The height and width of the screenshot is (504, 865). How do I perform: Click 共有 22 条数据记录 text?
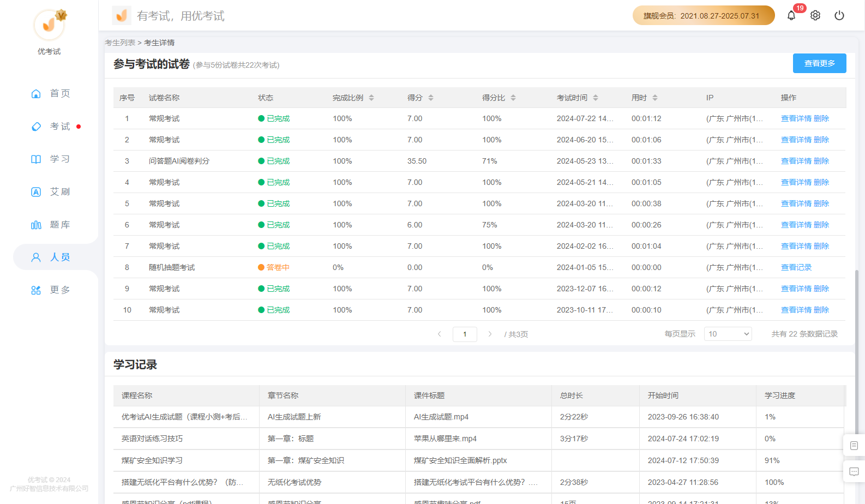[x=804, y=334]
